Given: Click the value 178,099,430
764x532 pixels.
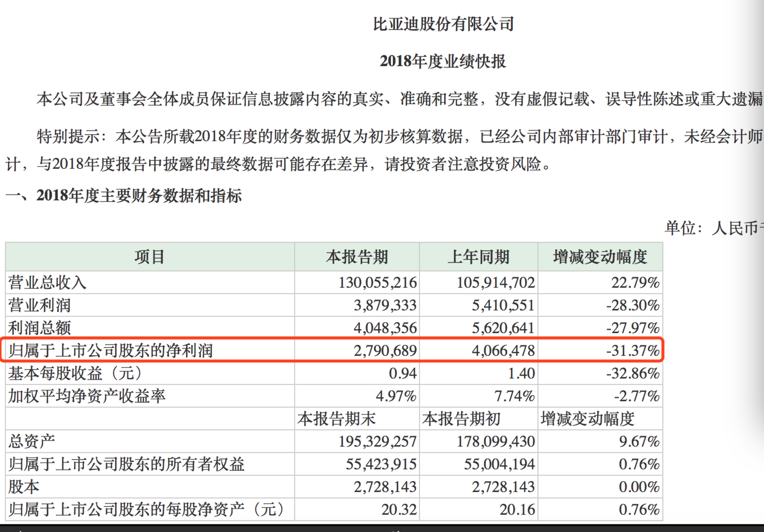Looking at the screenshot, I should 496,442.
